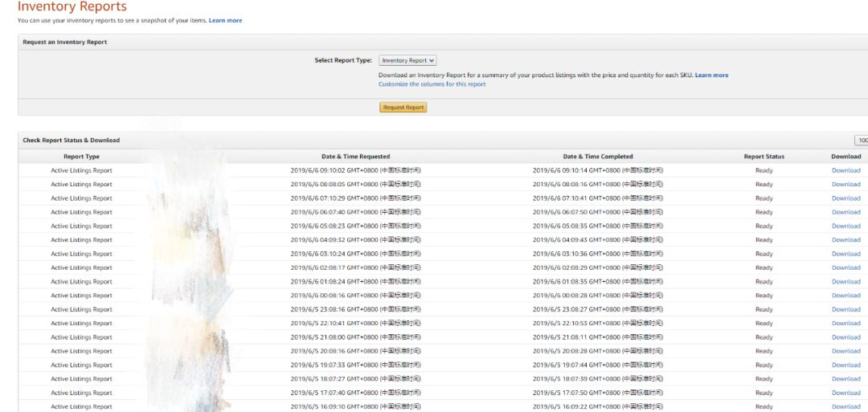Download report requested 2019/6/5 17:07:40
868x412 pixels.
pyautogui.click(x=845, y=393)
